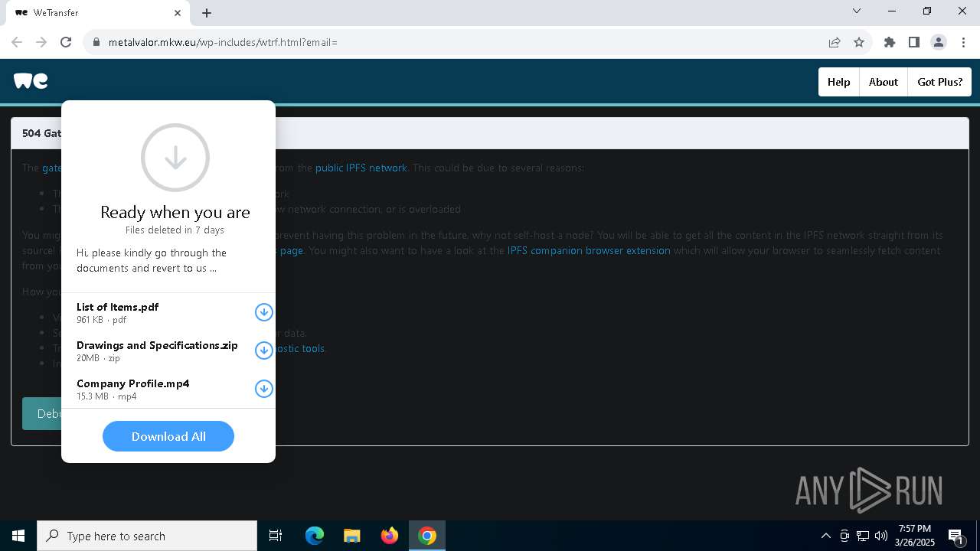Bookmark this tab with the star icon
980x551 pixels.
pos(859,42)
